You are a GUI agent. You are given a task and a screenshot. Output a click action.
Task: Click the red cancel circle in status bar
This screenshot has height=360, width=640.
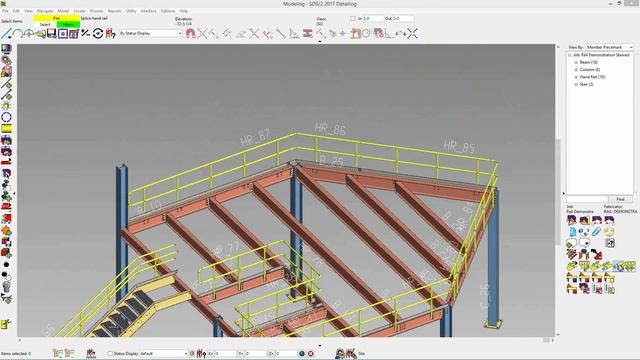coord(311,353)
